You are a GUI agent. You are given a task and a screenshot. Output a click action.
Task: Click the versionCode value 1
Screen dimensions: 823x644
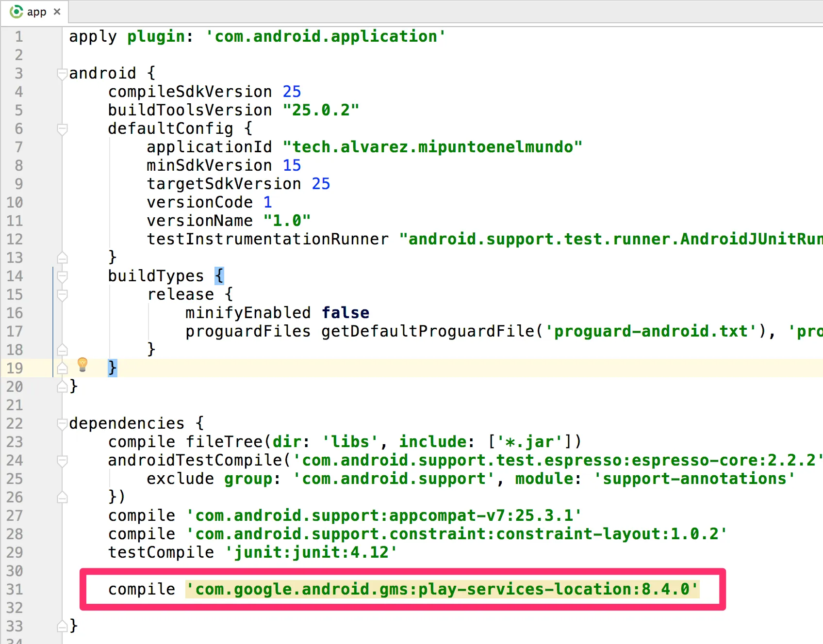coord(267,202)
